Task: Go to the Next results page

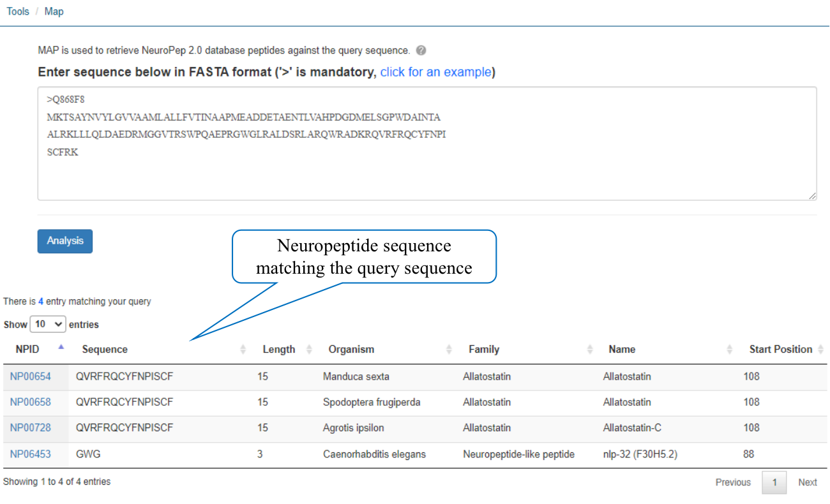Action: click(808, 482)
